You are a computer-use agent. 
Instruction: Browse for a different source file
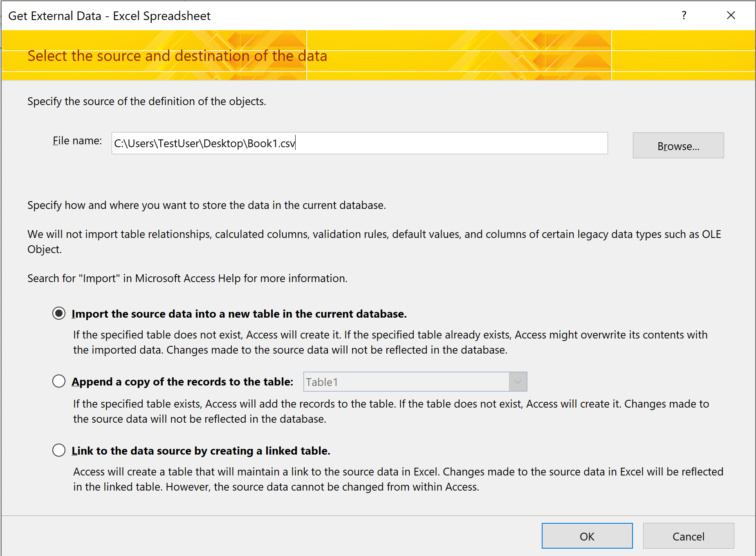[677, 146]
